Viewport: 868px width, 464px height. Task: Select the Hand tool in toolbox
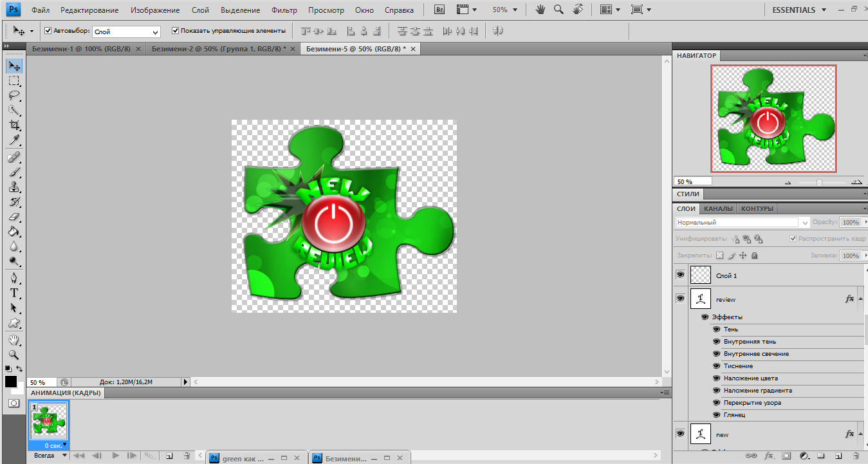click(14, 339)
